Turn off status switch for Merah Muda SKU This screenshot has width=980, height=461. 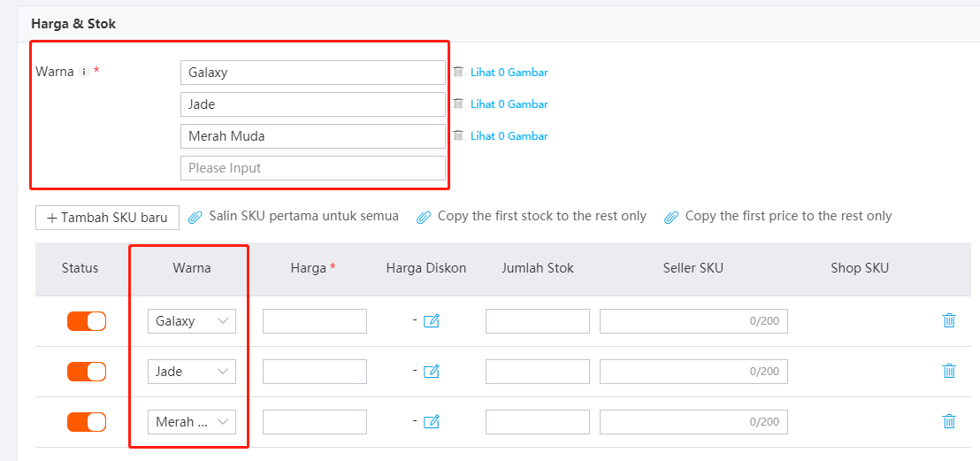(x=87, y=422)
